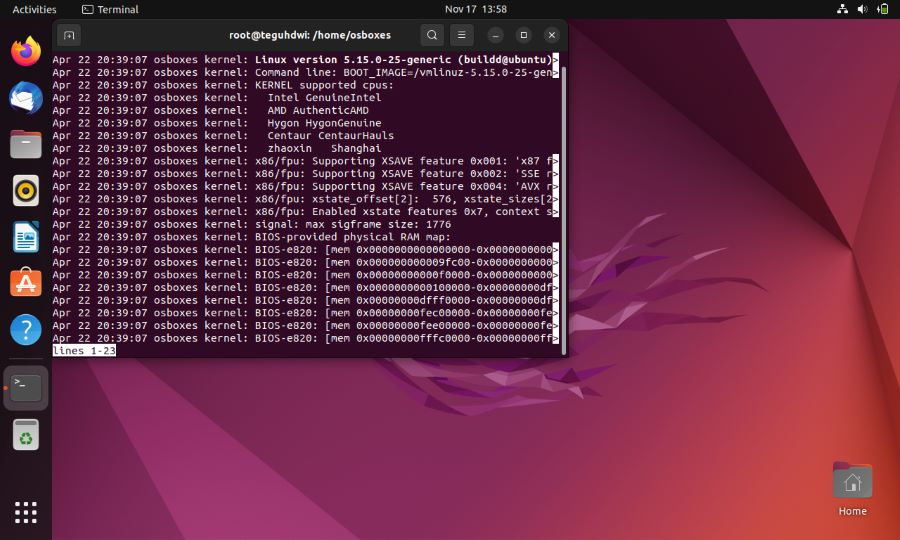Click the 'Intel GenuineIntel' line
Viewport: 900px width, 540px height.
[217, 98]
